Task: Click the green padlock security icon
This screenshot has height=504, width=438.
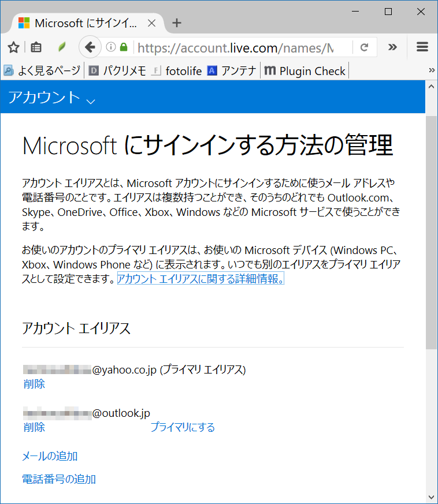Action: tap(124, 47)
